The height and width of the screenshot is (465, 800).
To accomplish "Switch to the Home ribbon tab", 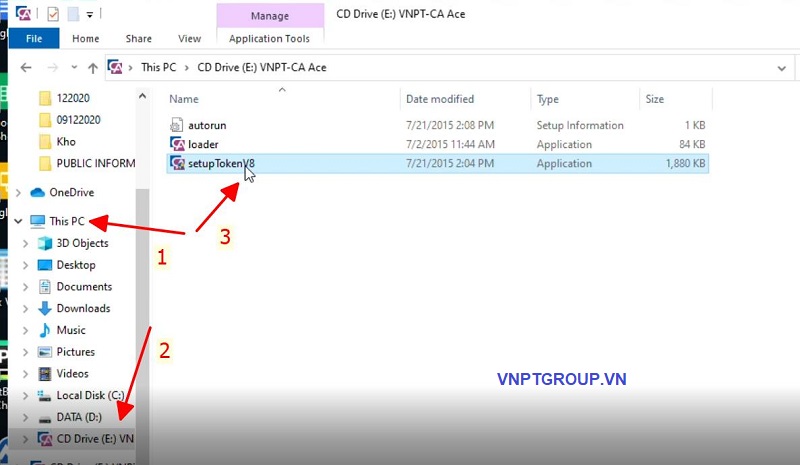I will (85, 39).
